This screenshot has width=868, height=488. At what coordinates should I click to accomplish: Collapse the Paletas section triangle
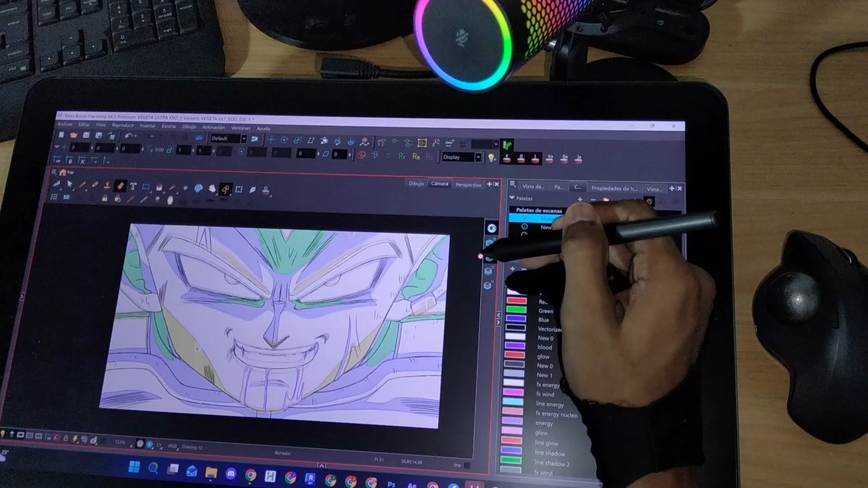[511, 197]
